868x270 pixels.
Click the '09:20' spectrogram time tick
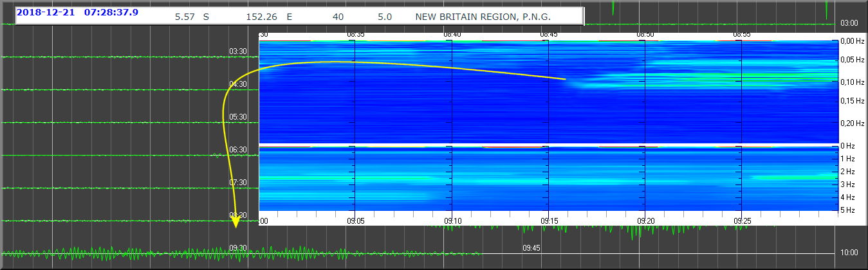pos(645,221)
